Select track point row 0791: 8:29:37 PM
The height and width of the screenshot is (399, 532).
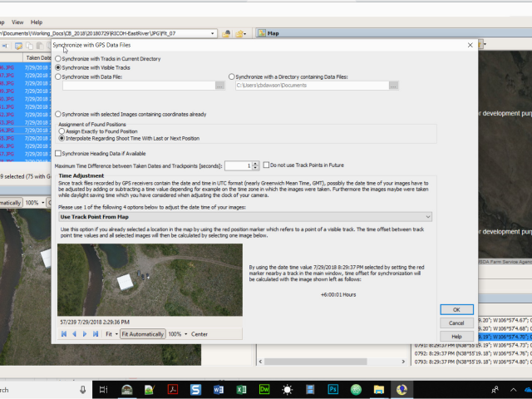tap(473, 345)
